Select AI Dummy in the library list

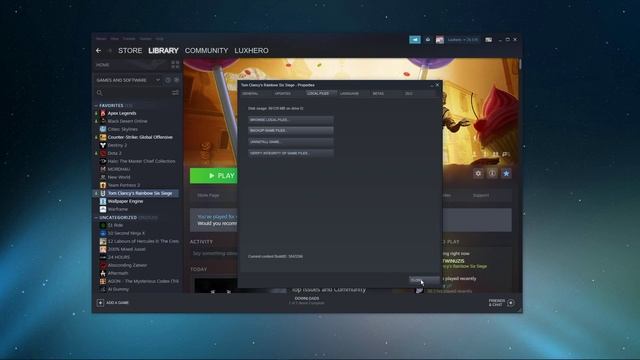118,289
